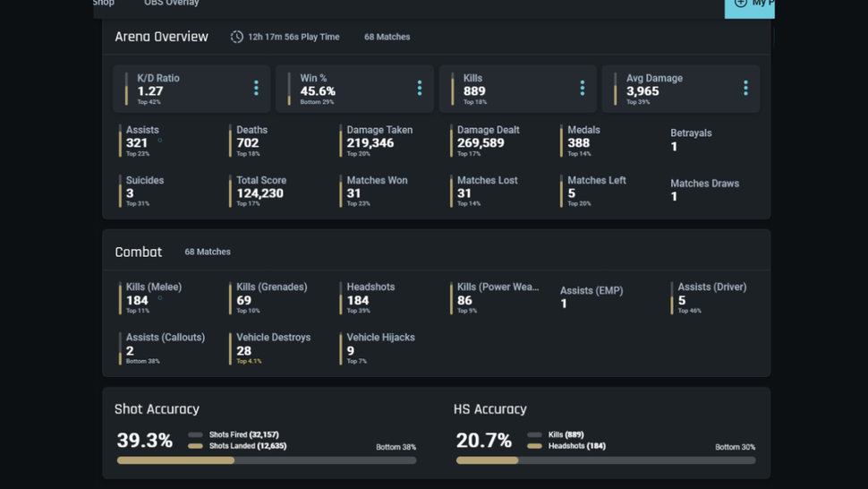Open K/D Ratio card options menu
868x489 pixels.
tap(256, 88)
